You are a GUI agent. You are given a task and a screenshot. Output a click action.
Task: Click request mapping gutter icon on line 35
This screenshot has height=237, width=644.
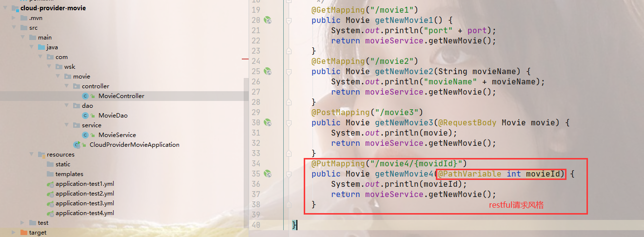(x=267, y=174)
